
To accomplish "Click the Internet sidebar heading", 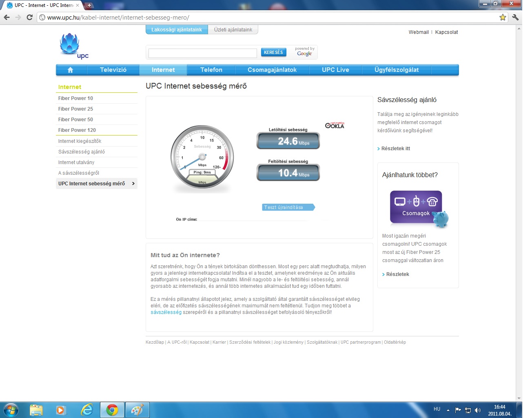I will tap(70, 87).
